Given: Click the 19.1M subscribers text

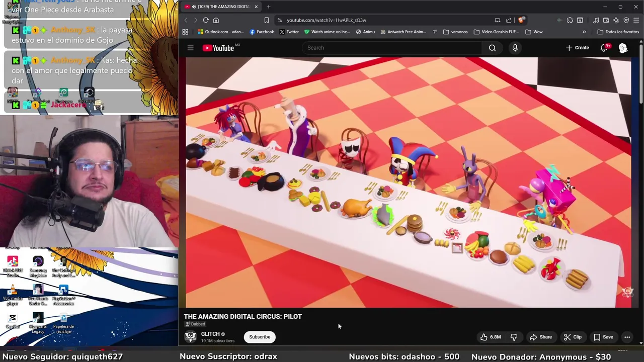Looking at the screenshot, I should coord(218,341).
